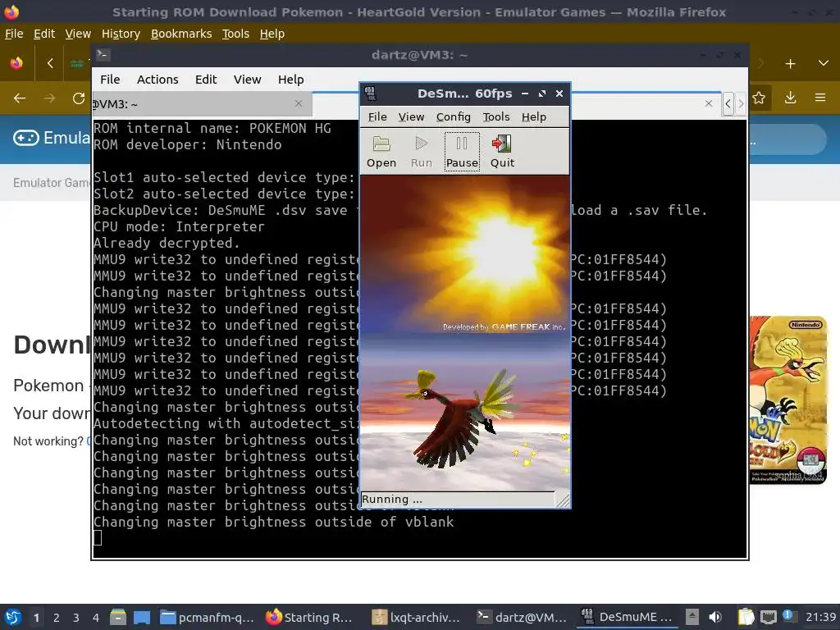840x630 pixels.
Task: Click the 21:39 clock
Action: click(x=820, y=617)
